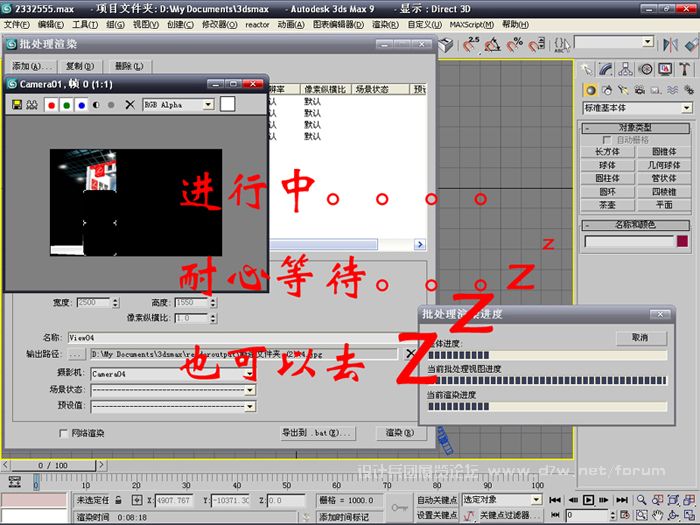The width and height of the screenshot is (700, 525).
Task: Click the 添加(A) add button
Action: tap(30, 66)
